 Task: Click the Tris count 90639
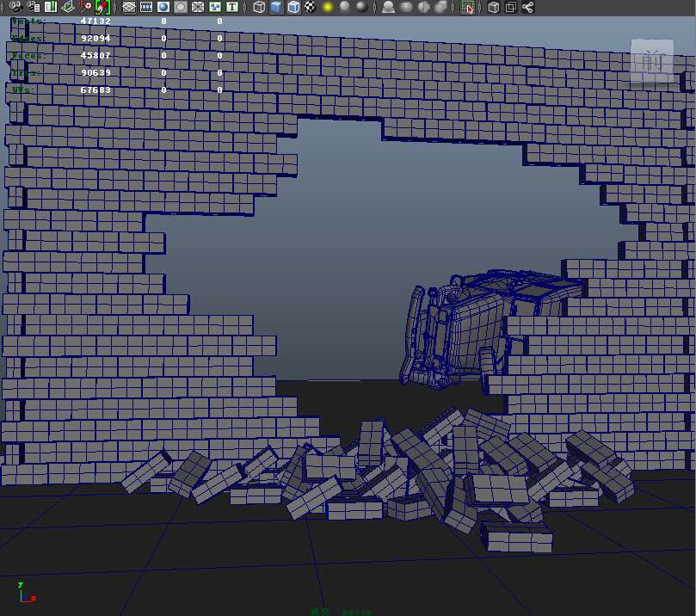95,72
